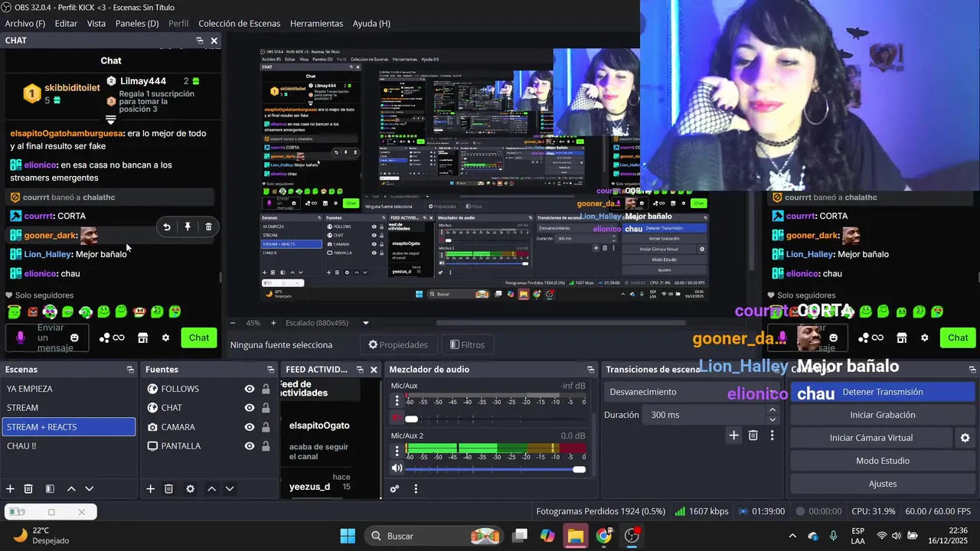Viewport: 980px width, 551px height.
Task: Open transition options three-dot menu
Action: pos(772,435)
